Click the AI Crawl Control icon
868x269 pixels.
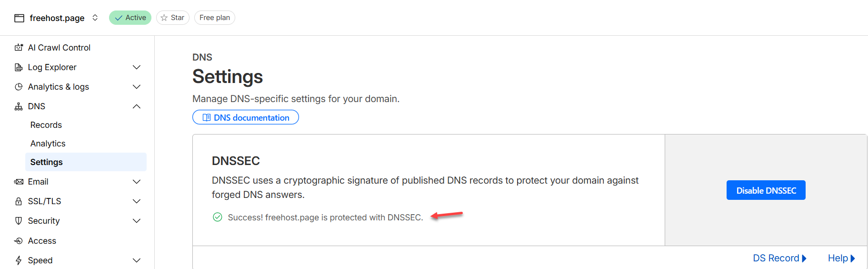[x=19, y=48]
